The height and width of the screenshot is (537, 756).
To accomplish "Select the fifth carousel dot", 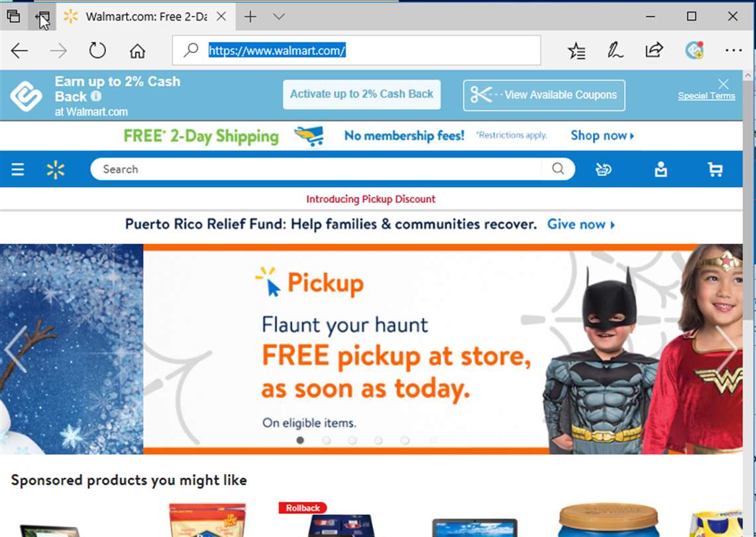I will (405, 440).
